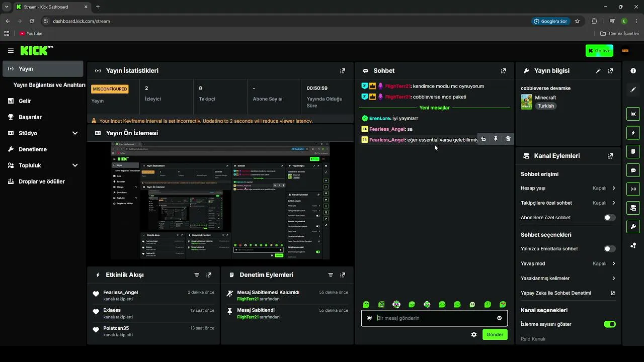This screenshot has height=362, width=644.
Task: Open chat settings gear next to Gönder
Action: tap(473, 335)
